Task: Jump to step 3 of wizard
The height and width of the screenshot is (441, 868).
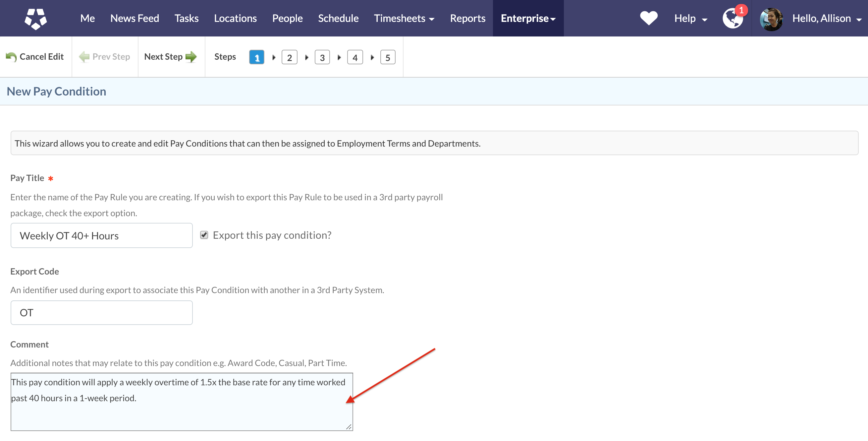Action: pyautogui.click(x=322, y=58)
